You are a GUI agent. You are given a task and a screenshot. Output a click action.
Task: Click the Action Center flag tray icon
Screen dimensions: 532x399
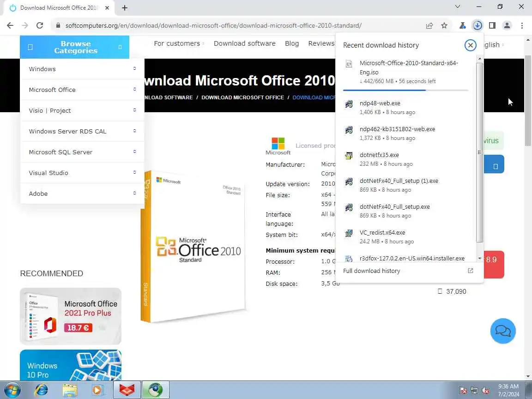point(463,391)
